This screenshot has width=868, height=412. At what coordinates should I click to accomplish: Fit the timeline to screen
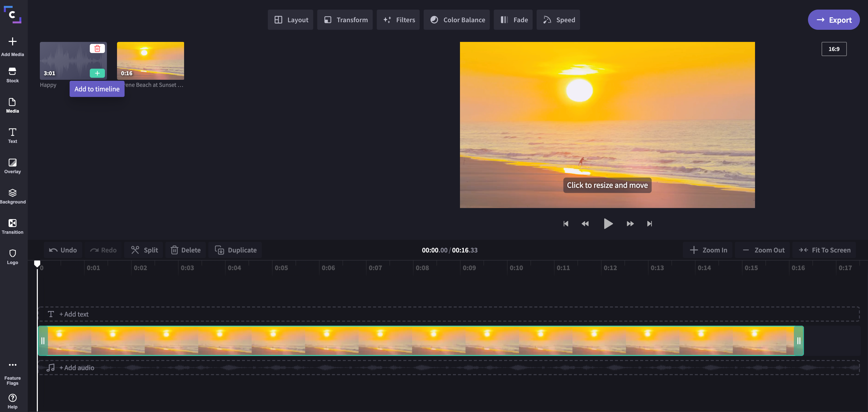824,250
